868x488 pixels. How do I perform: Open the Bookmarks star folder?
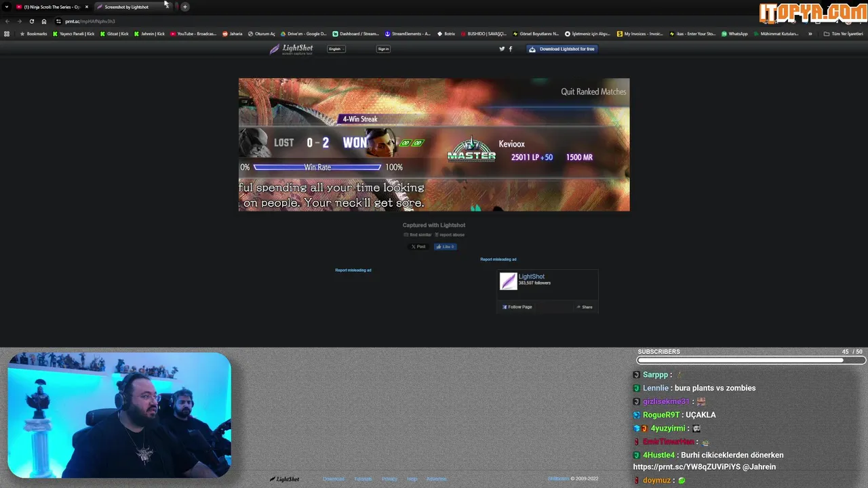coord(34,33)
